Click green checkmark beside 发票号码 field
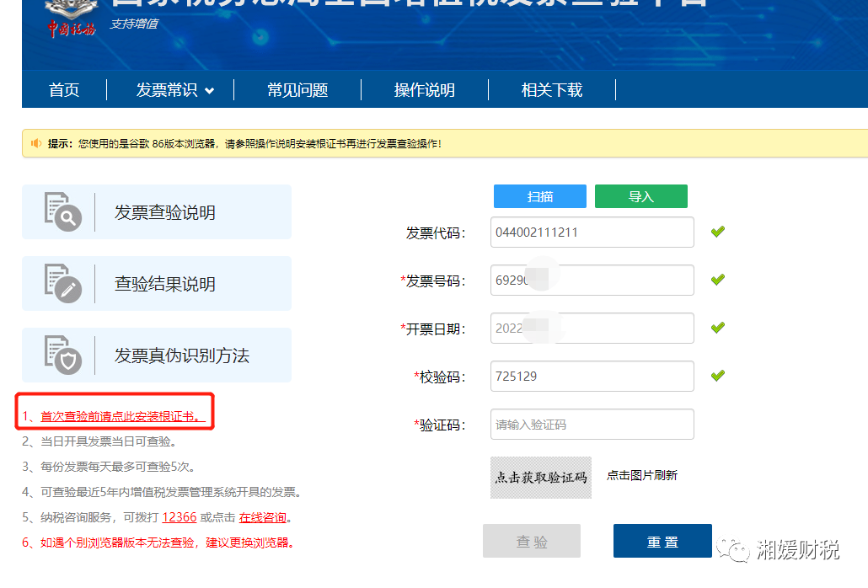The height and width of the screenshot is (588, 868). [x=717, y=280]
